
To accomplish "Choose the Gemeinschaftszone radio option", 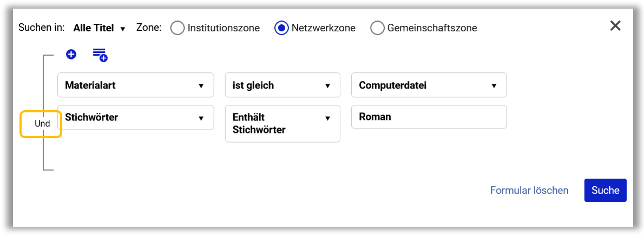I will (x=377, y=28).
